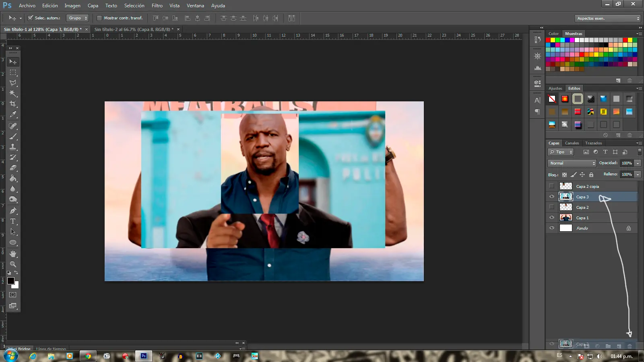
Task: Enable Mostrar contr. transf. checkbox
Action: (x=99, y=18)
